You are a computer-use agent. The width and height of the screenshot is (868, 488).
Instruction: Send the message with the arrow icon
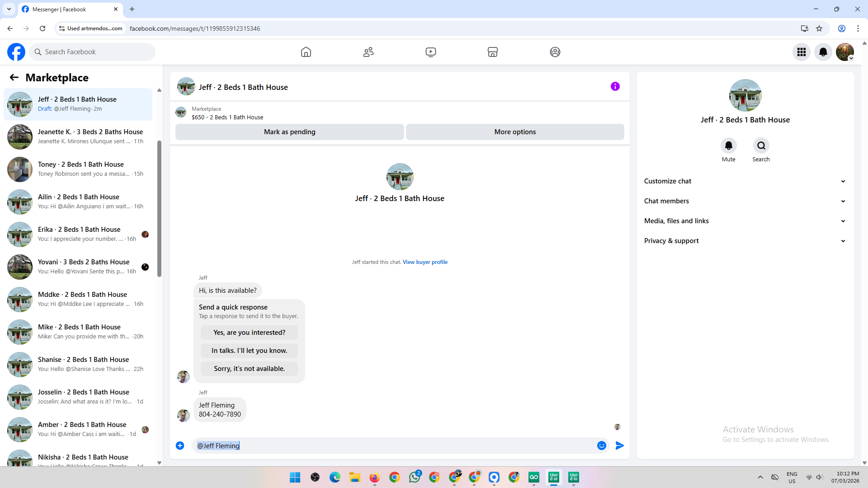click(x=620, y=446)
